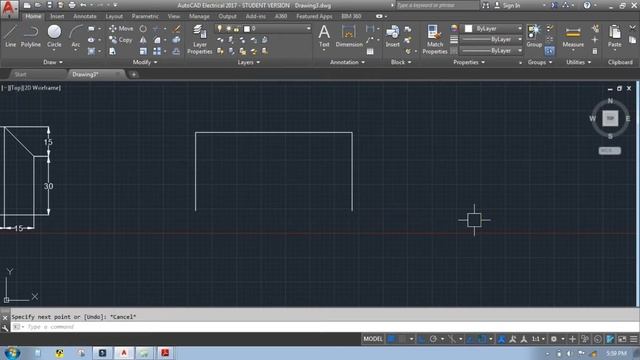640x360 pixels.
Task: Open the Parametric ribbon tab
Action: (145, 16)
